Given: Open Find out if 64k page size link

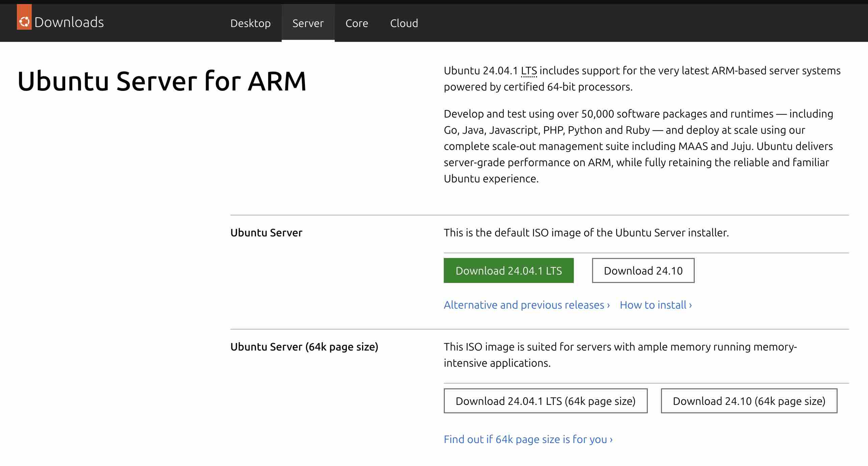Looking at the screenshot, I should click(528, 439).
